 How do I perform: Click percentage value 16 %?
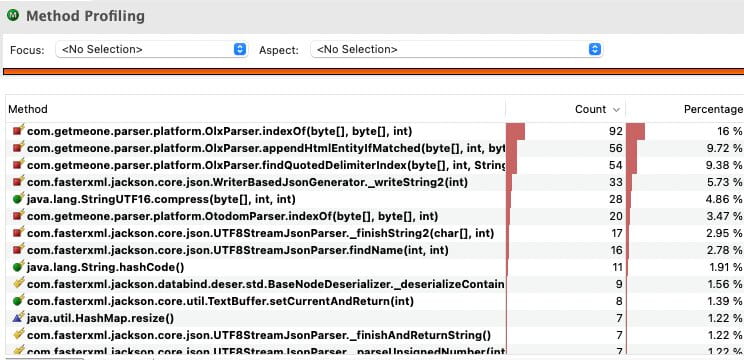tap(730, 131)
